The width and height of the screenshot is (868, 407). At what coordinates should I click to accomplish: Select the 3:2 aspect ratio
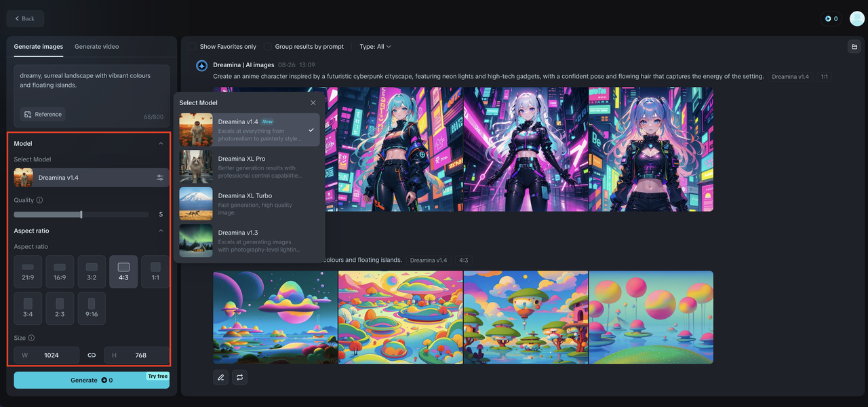[x=92, y=272]
